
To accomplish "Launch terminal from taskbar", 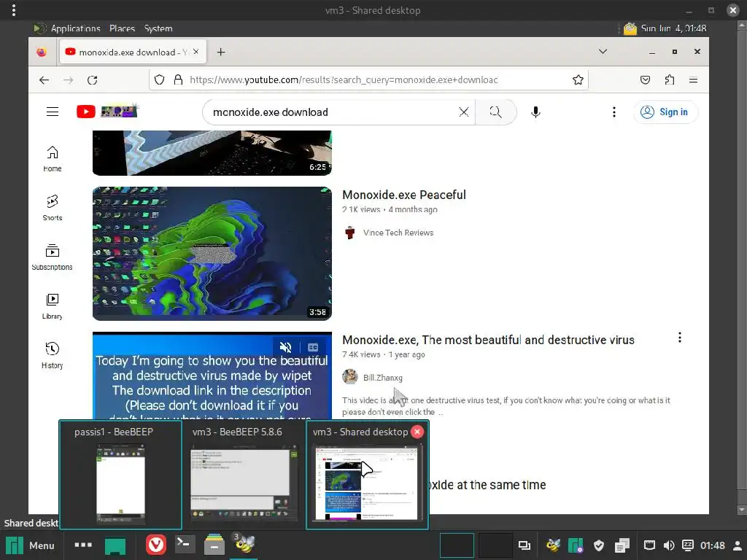I will (185, 544).
